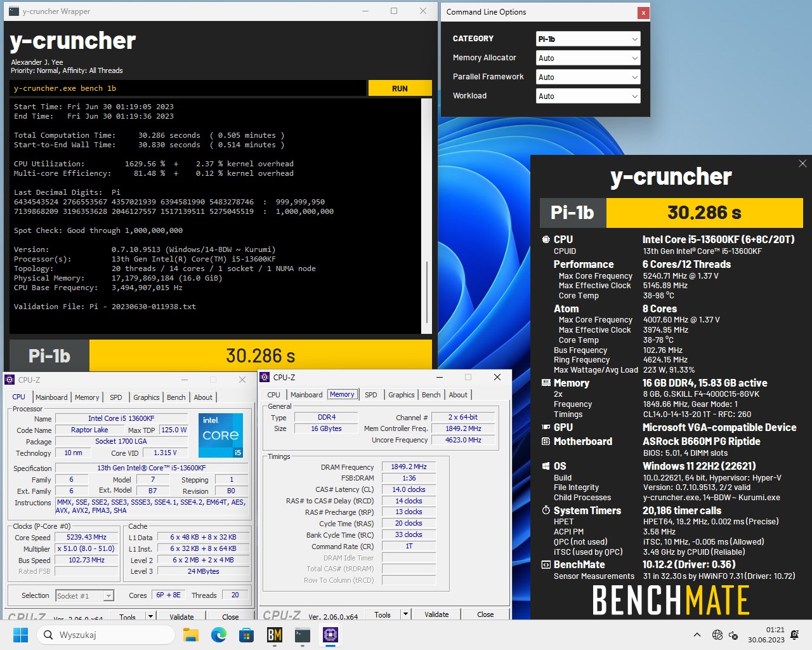Open the clock showing 01:21 30.06.2023
The image size is (812, 650).
(766, 635)
